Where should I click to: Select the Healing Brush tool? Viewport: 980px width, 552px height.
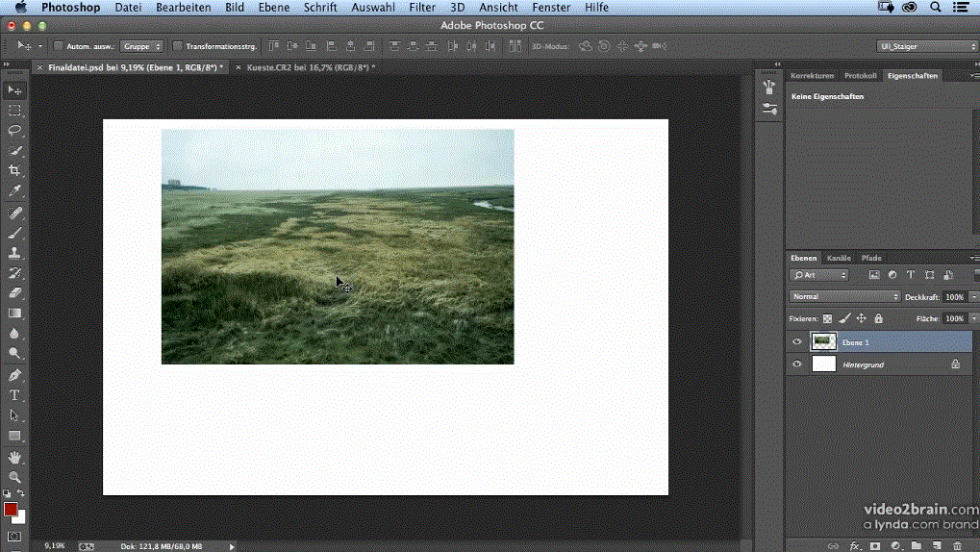coord(14,213)
